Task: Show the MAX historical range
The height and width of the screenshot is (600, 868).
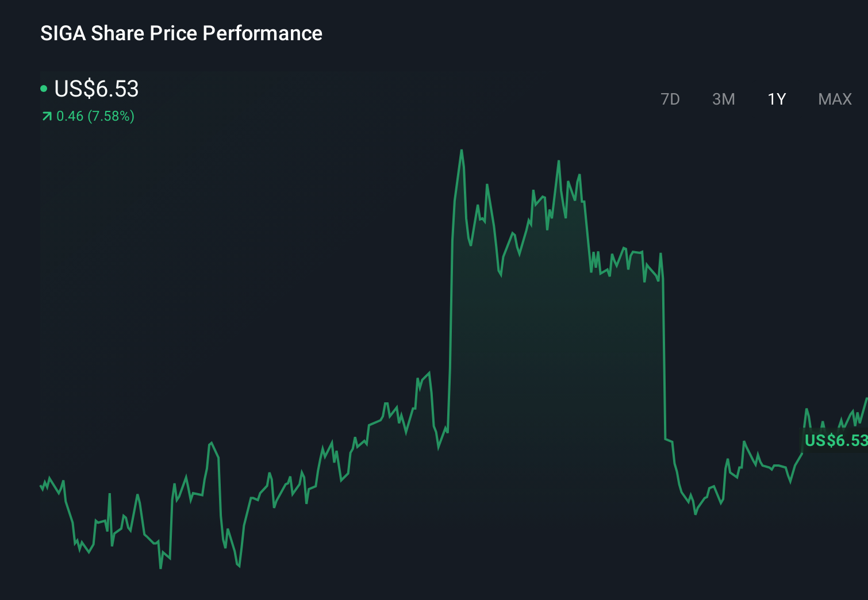Action: pyautogui.click(x=834, y=99)
